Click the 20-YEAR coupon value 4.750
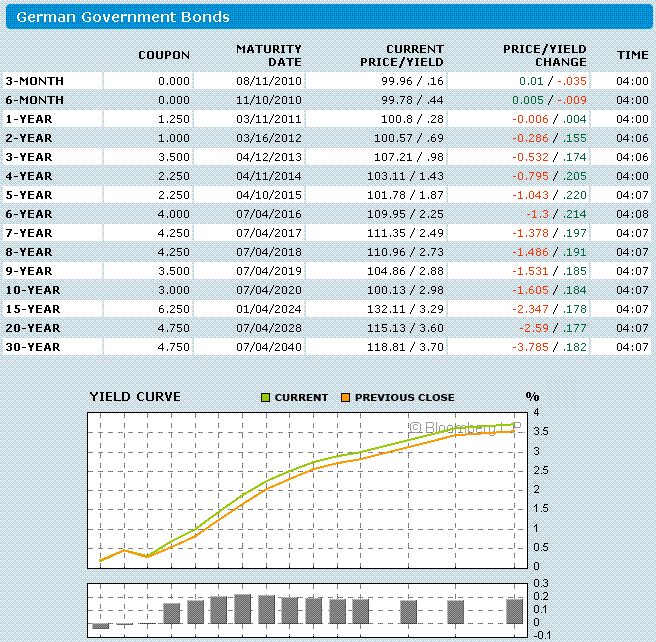Image resolution: width=656 pixels, height=642 pixels. (174, 328)
